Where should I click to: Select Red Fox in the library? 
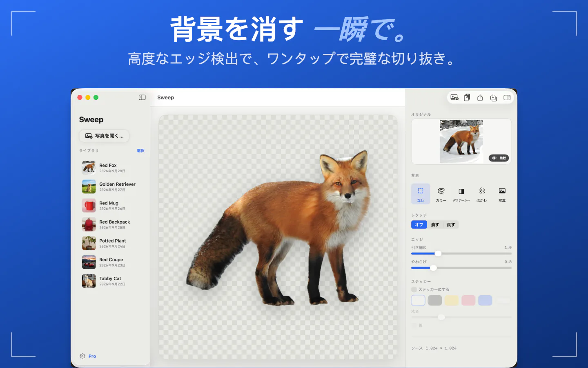[112, 168]
